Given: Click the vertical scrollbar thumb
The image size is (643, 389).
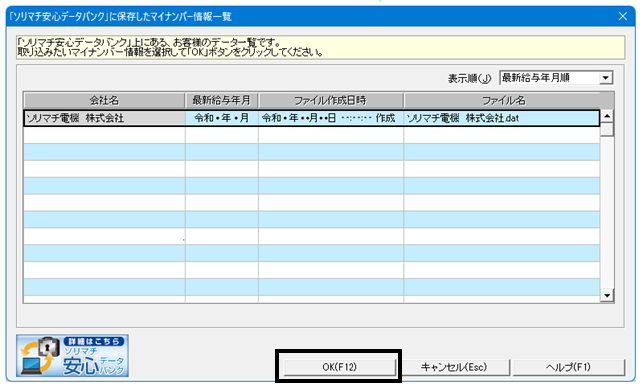Looking at the screenshot, I should (x=607, y=130).
